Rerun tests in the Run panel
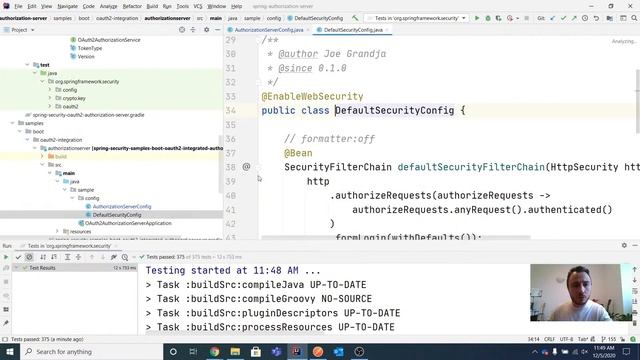Screen dimensions: 640x360 click(6, 257)
